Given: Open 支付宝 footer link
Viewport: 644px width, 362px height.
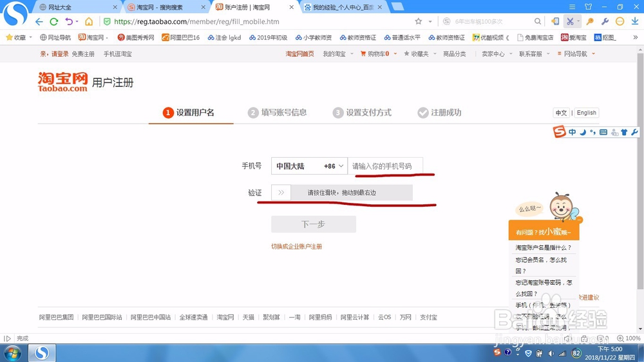Looking at the screenshot, I should pyautogui.click(x=428, y=317).
